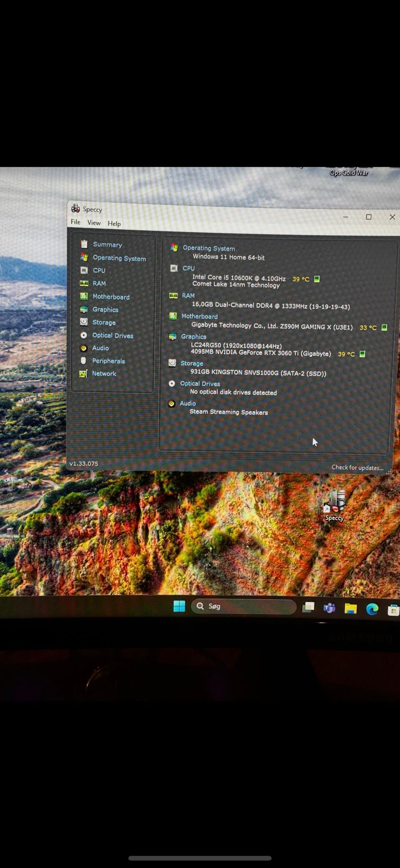Open Operating System section from sidebar label
Image resolution: width=400 pixels, height=868 pixels.
(x=119, y=258)
